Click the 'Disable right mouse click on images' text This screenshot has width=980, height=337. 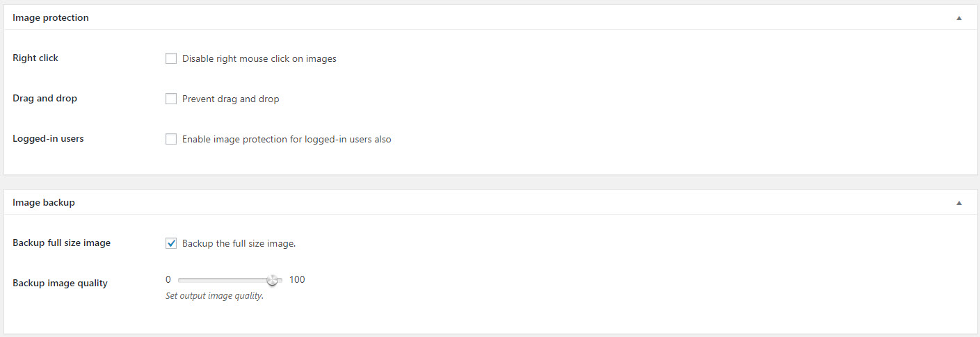(259, 59)
